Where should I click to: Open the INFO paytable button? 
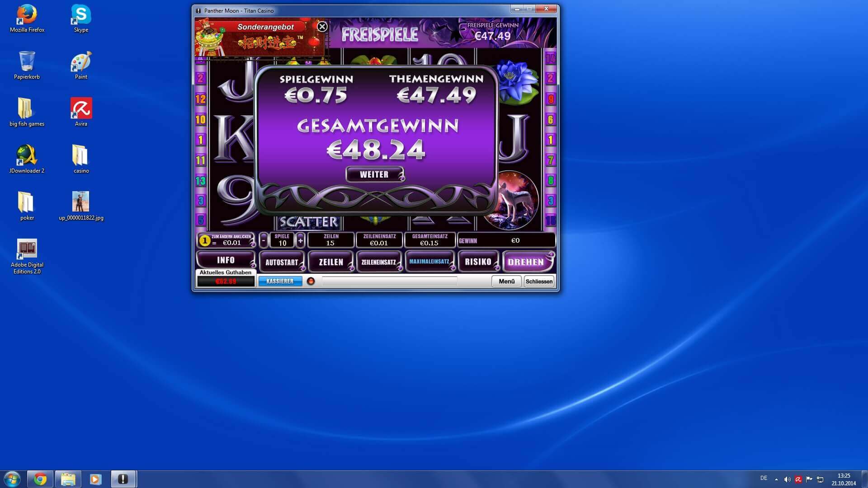(x=226, y=260)
